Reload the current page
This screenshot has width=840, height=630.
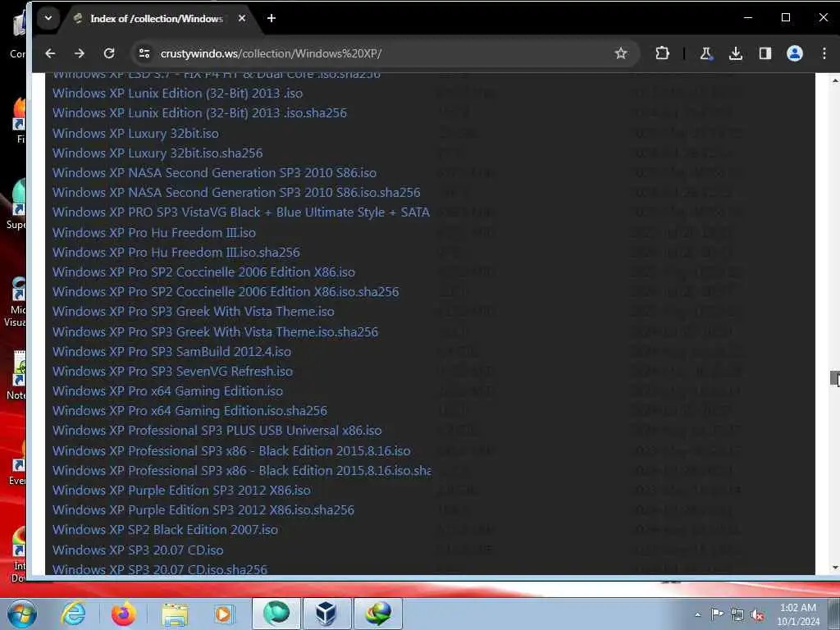tap(109, 53)
